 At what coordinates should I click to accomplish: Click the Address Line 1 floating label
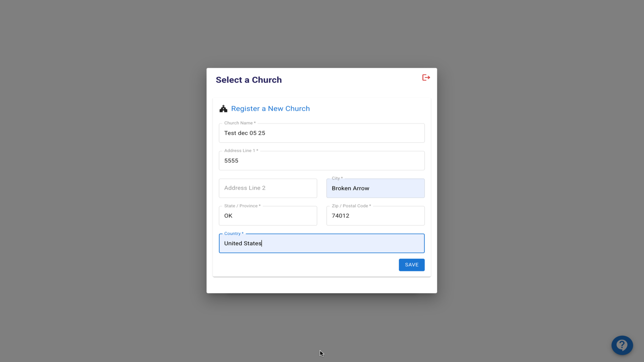click(241, 150)
